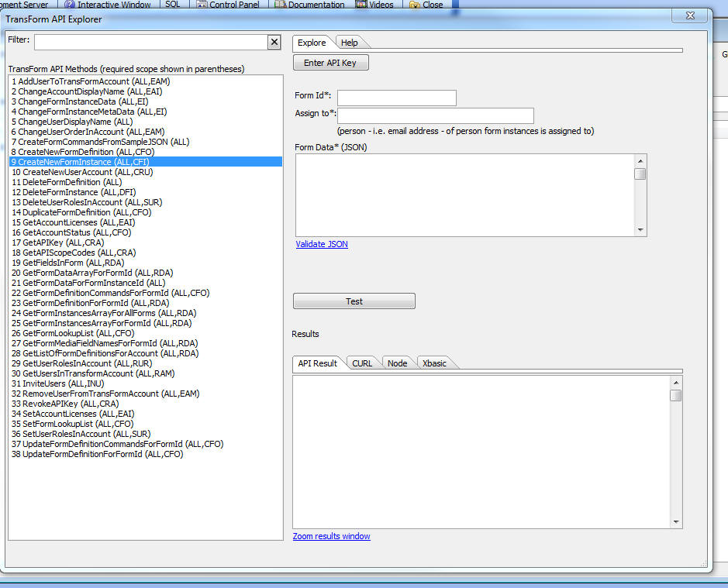The width and height of the screenshot is (728, 588).
Task: Select method 37 UpdateFormDefinitionCommandsForFormId
Action: [145, 444]
